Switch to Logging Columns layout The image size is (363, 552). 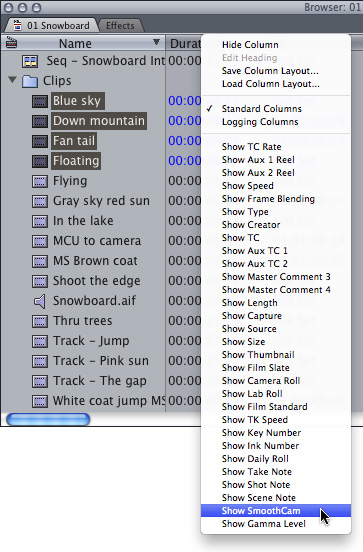click(x=260, y=122)
